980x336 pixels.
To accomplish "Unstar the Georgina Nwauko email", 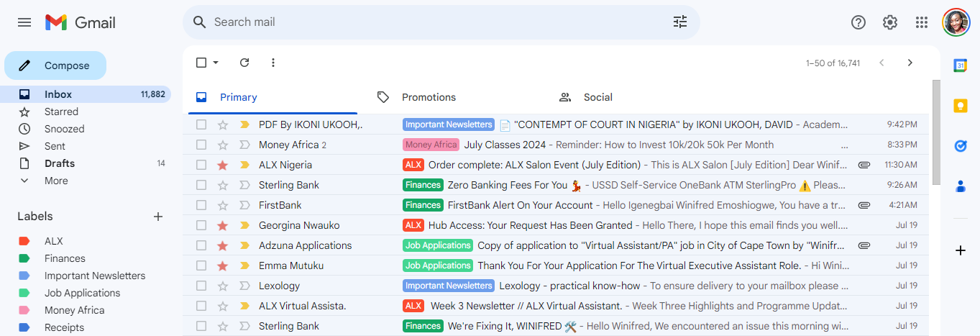I will click(x=223, y=225).
